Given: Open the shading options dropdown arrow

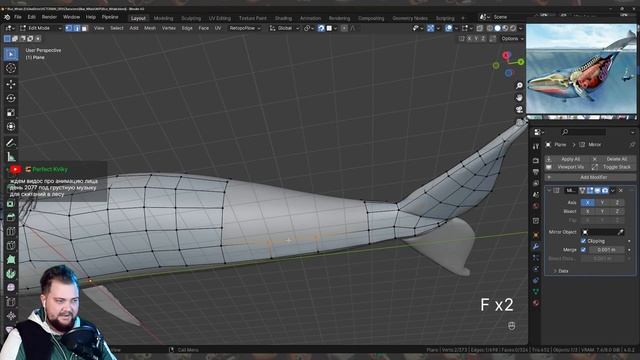Looking at the screenshot, I should click(520, 28).
